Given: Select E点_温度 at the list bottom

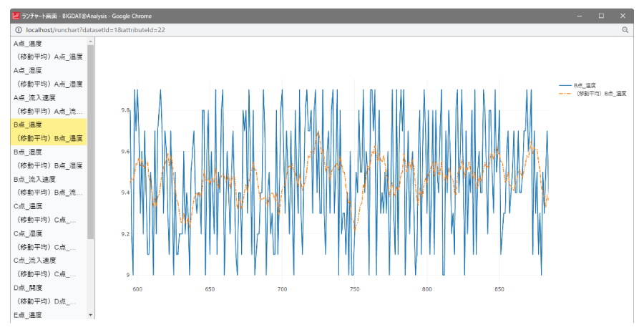Looking at the screenshot, I should [x=28, y=314].
